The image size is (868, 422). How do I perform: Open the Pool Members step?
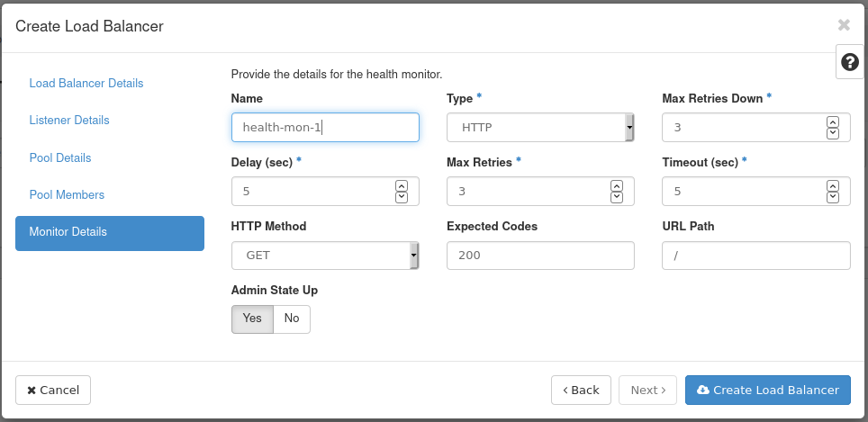pyautogui.click(x=67, y=195)
